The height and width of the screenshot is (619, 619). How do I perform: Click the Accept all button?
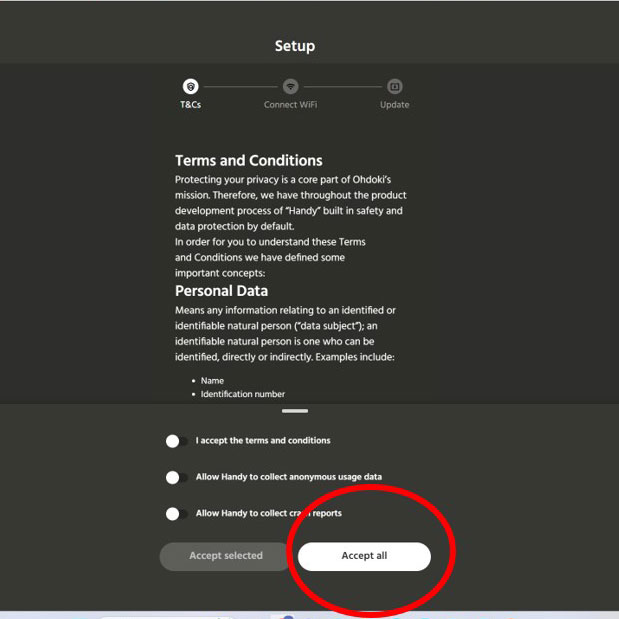point(364,556)
